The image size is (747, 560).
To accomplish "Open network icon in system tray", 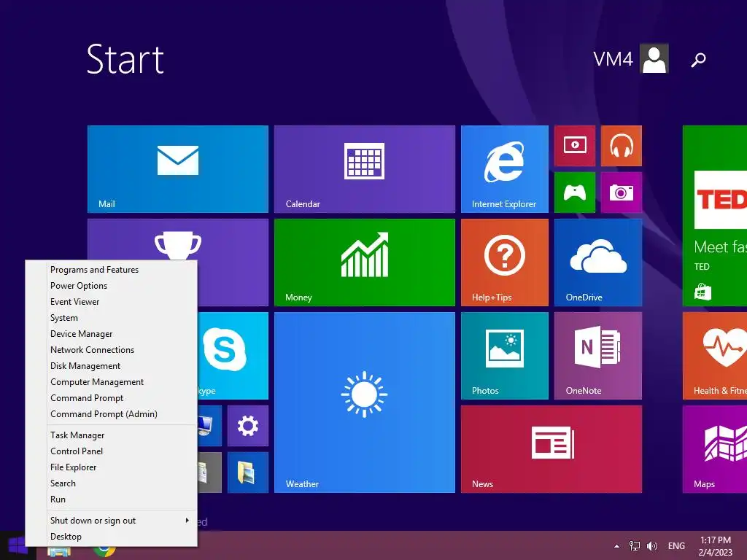I will click(x=635, y=545).
